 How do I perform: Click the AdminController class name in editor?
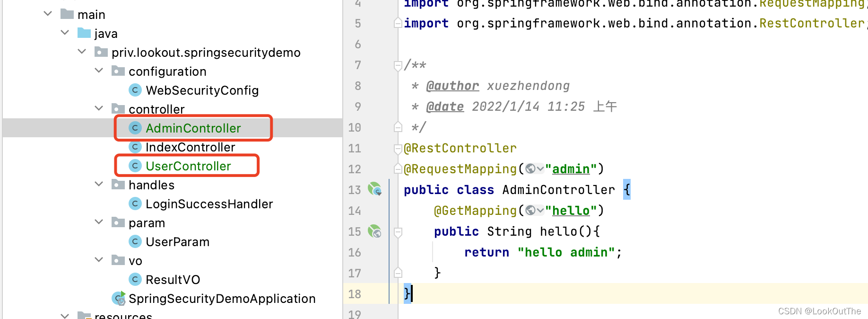[559, 190]
